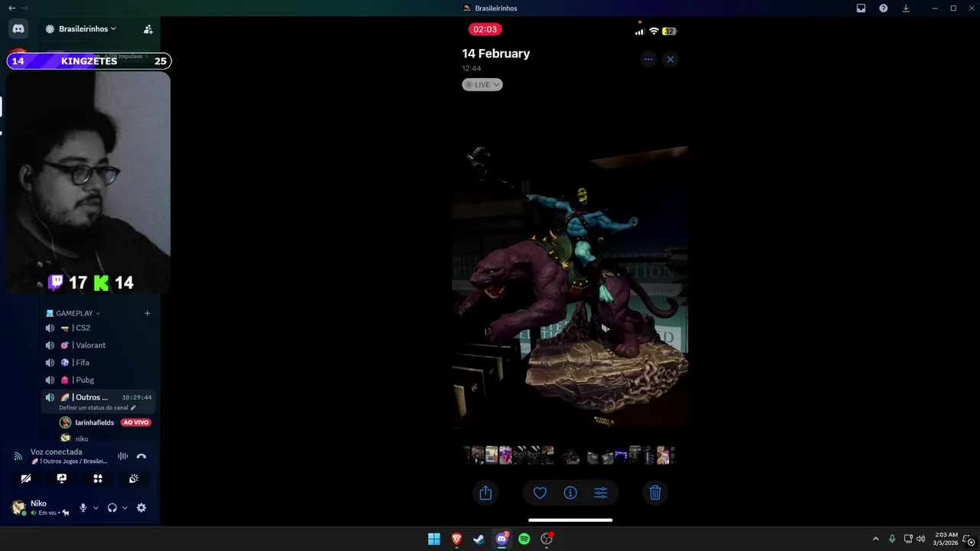Select niko in the voice channel list

pos(81,439)
